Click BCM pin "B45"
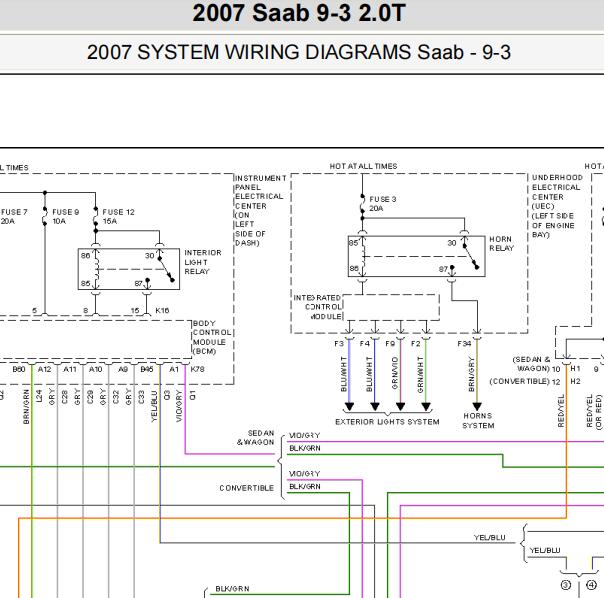This screenshot has height=598, width=604. 147,369
